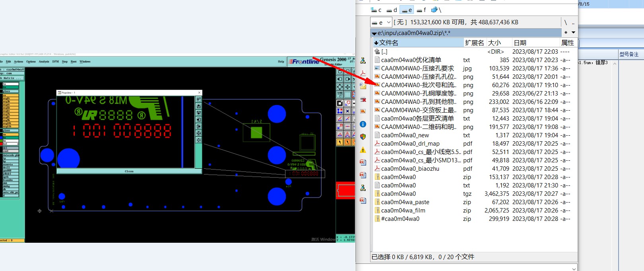Select caa0m04wa0_drl_map pdf file
Image resolution: width=644 pixels, height=271 pixels.
pos(475,144)
